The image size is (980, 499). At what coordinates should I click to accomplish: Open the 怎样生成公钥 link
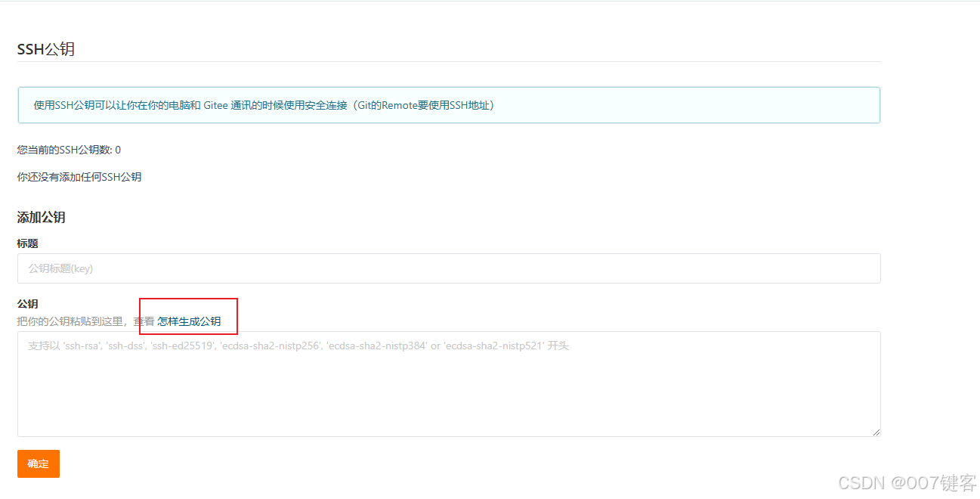tap(189, 321)
